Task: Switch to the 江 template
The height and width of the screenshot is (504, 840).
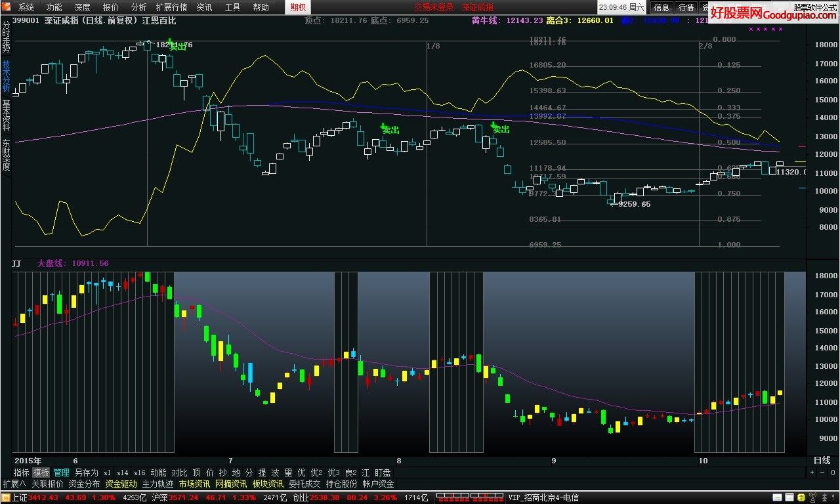Action: point(366,472)
